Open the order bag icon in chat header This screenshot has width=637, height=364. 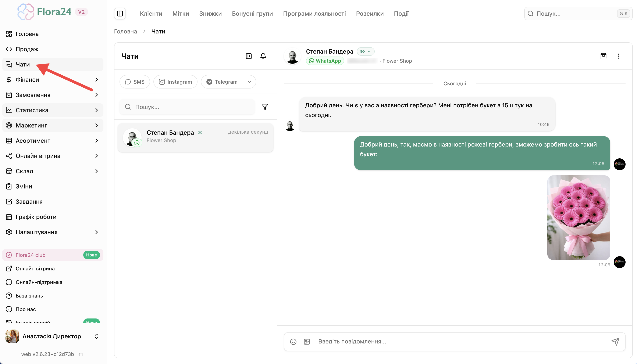click(604, 56)
